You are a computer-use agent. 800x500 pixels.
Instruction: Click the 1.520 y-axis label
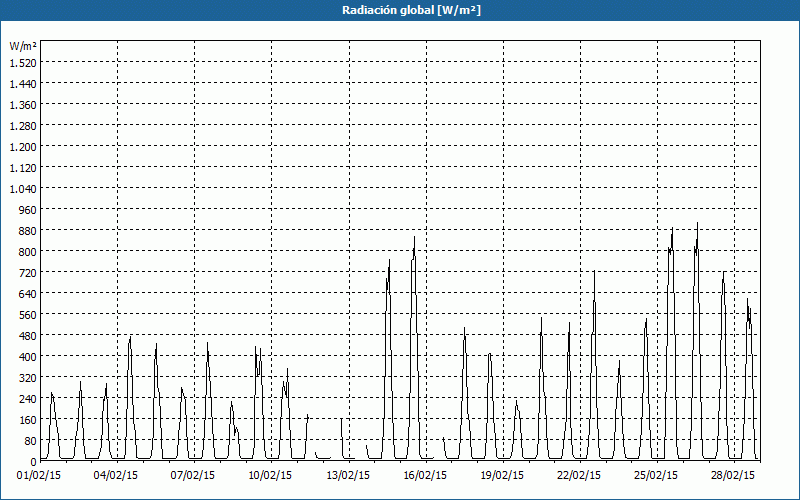(x=23, y=62)
